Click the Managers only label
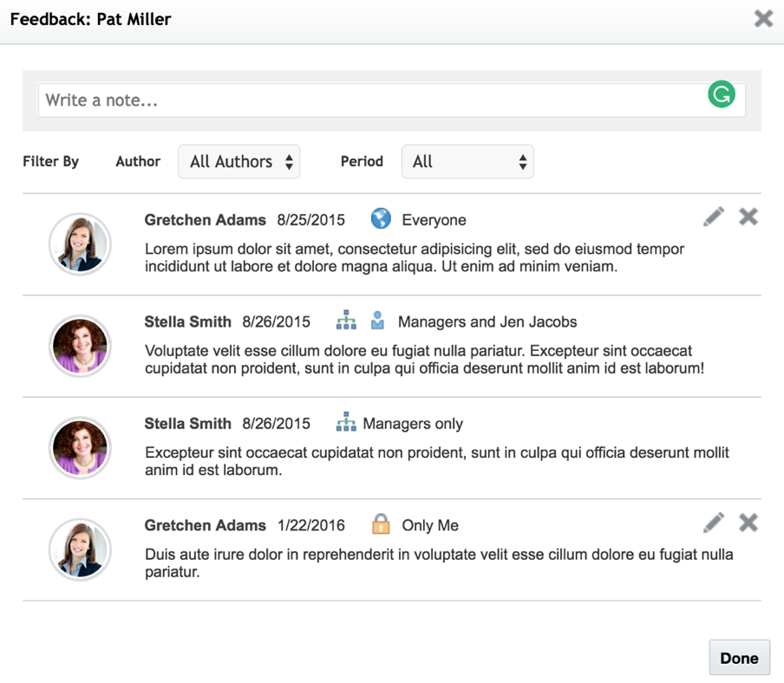The height and width of the screenshot is (683, 784). [413, 424]
